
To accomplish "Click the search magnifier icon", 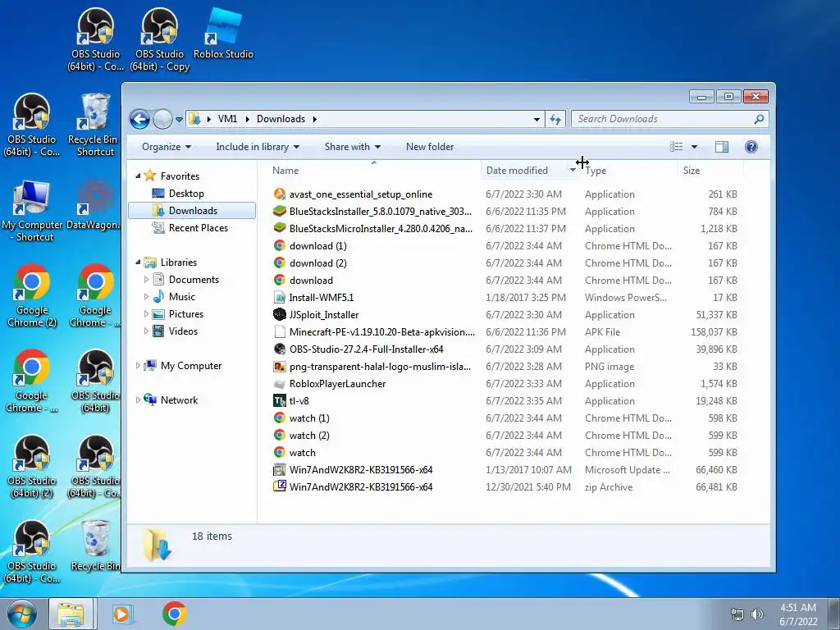I will tap(759, 119).
